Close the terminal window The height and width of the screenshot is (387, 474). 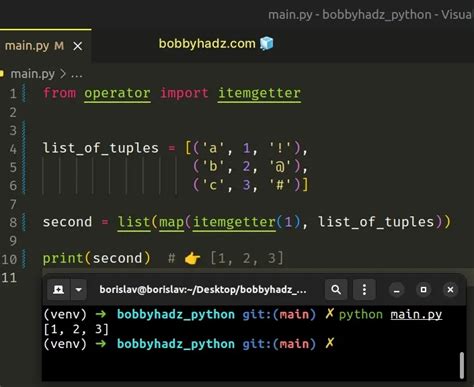coord(450,290)
